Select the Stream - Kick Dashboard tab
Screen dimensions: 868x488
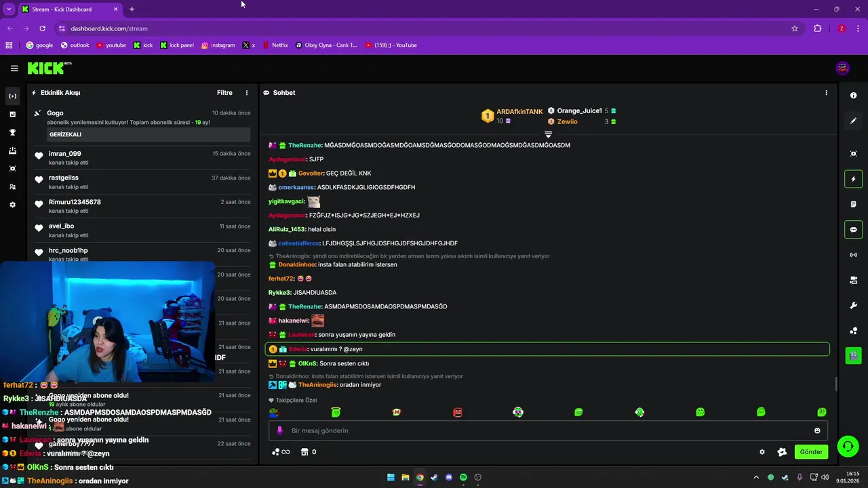(x=69, y=9)
